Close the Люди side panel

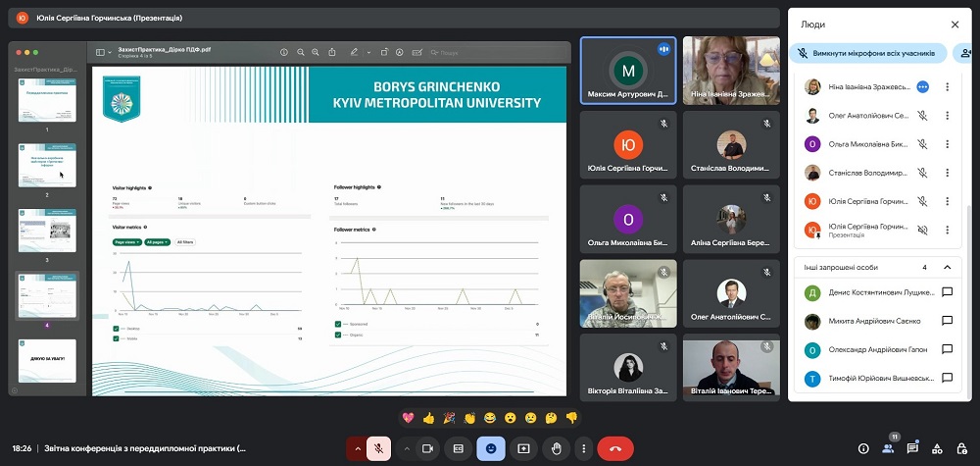pyautogui.click(x=955, y=25)
